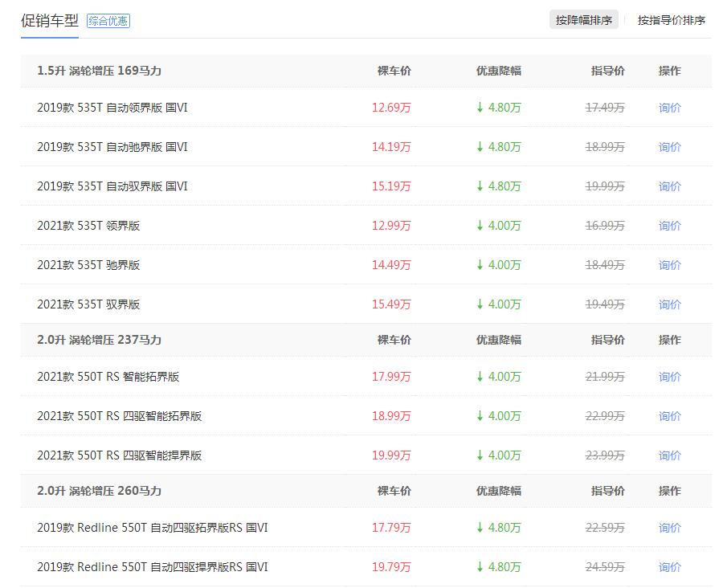Click the 12.69万 bare car price
The width and height of the screenshot is (723, 588).
click(391, 108)
